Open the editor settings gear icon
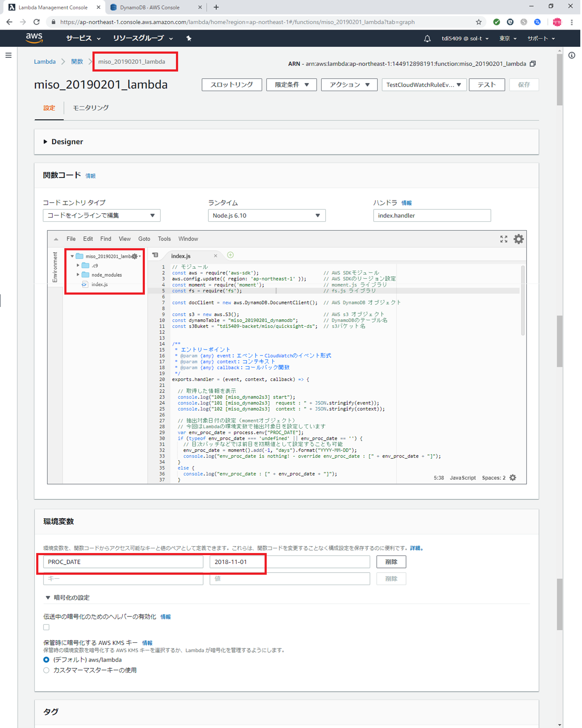The image size is (582, 728). (519, 239)
